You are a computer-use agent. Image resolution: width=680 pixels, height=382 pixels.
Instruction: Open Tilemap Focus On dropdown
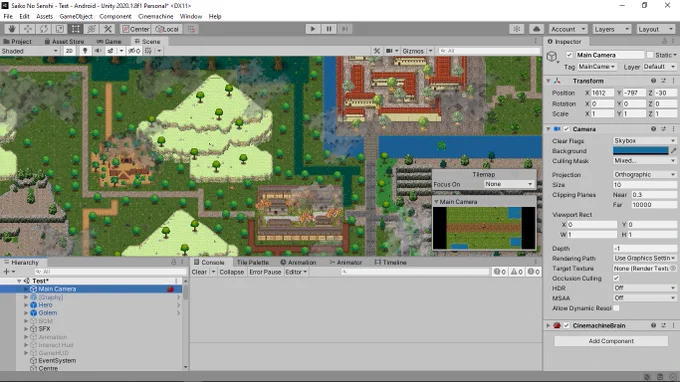coord(509,184)
